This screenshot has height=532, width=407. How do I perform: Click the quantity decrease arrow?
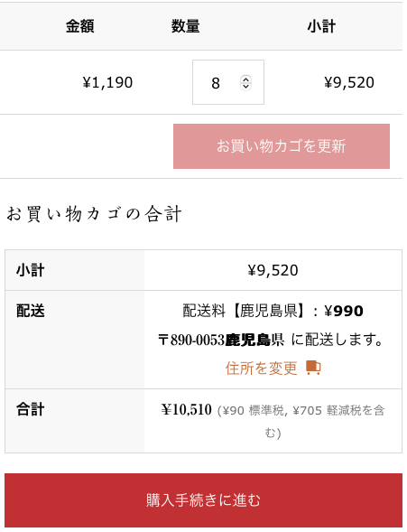(245, 86)
